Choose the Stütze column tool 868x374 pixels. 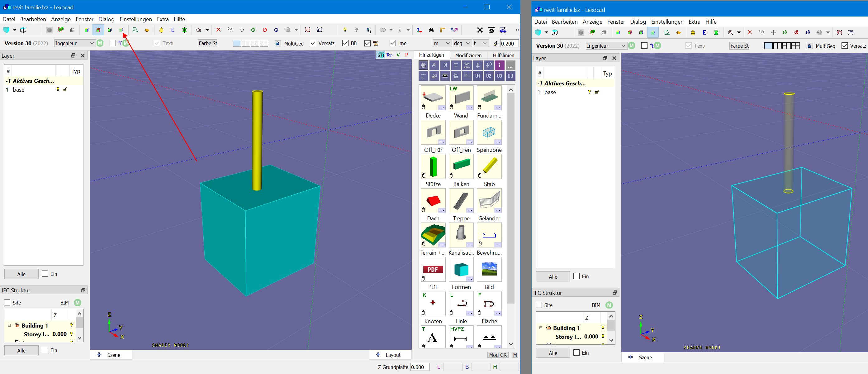coord(433,167)
